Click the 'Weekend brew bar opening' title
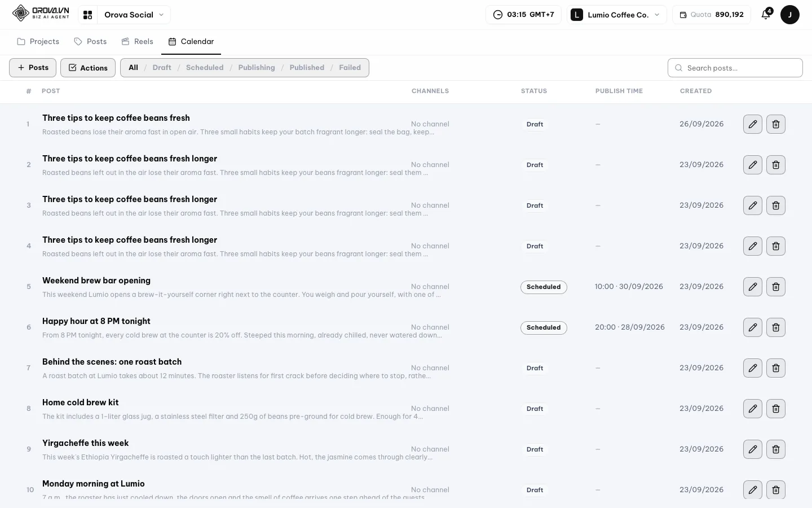 96,281
